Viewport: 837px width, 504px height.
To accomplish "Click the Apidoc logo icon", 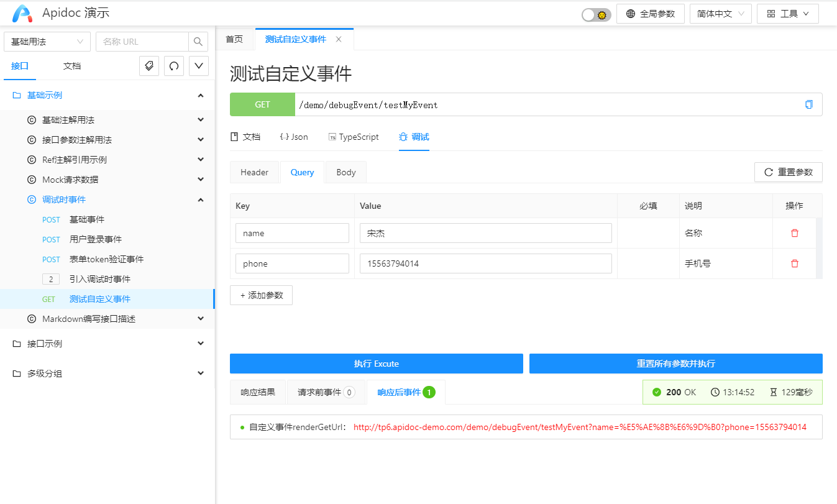I will (22, 13).
